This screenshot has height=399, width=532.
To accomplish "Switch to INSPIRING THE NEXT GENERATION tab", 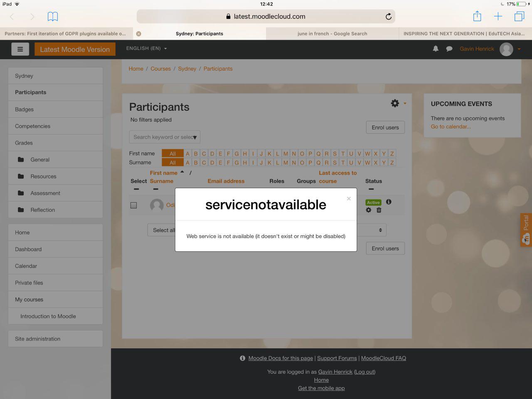I will pyautogui.click(x=465, y=34).
